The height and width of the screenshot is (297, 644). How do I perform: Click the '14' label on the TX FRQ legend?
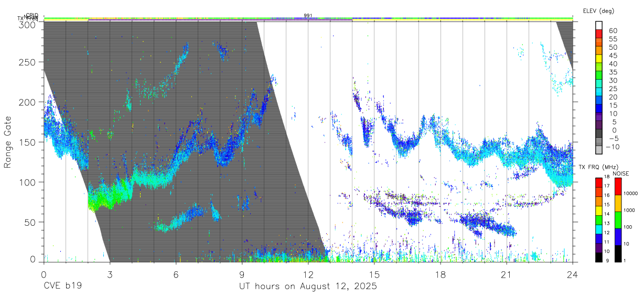pyautogui.click(x=607, y=214)
